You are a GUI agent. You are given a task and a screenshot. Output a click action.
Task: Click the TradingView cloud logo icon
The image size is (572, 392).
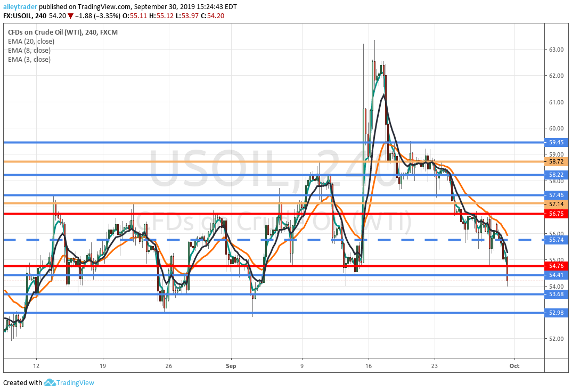click(50, 382)
